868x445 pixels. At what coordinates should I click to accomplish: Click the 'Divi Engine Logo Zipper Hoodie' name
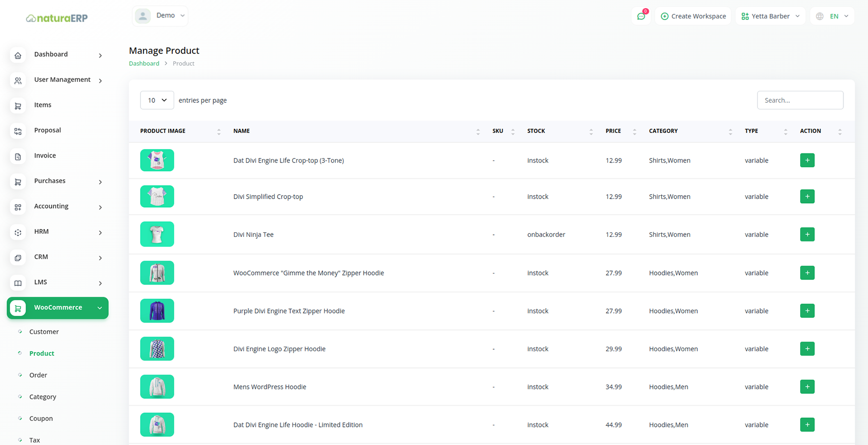click(x=279, y=349)
